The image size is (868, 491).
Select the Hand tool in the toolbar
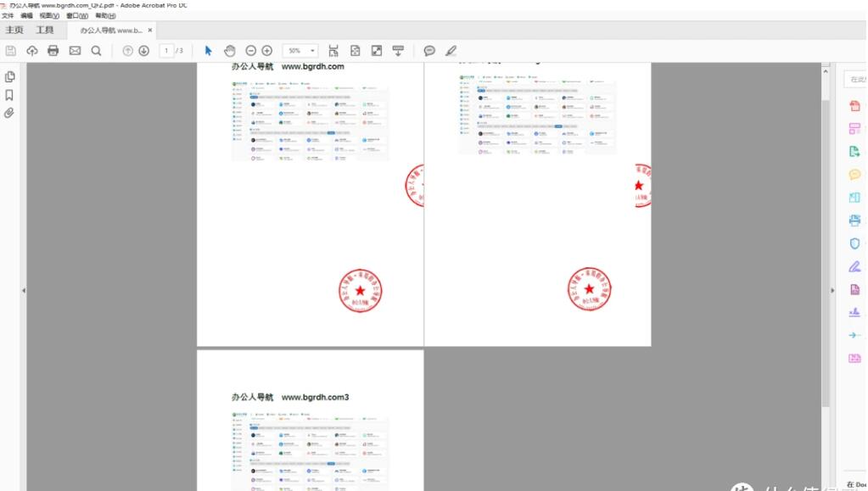click(229, 50)
